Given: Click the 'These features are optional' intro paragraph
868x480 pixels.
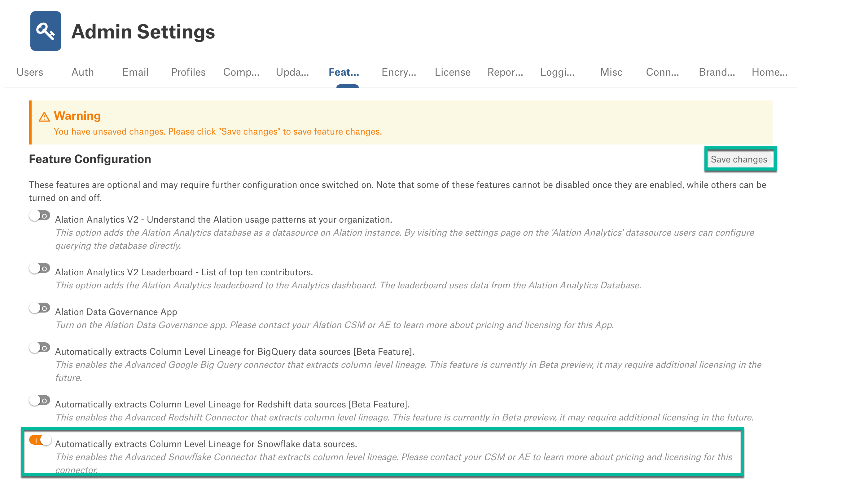Looking at the screenshot, I should (x=398, y=191).
